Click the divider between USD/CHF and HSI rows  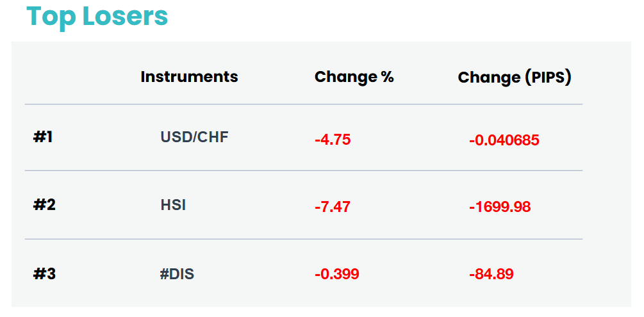tap(304, 170)
